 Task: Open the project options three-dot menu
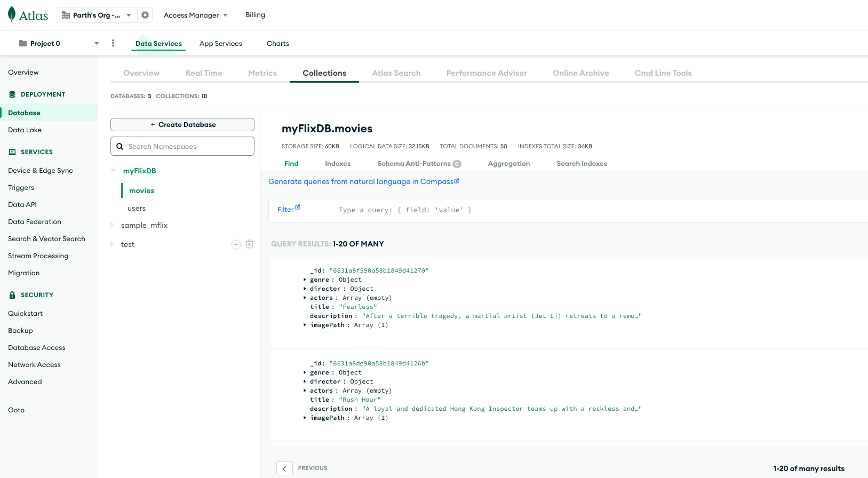point(113,43)
